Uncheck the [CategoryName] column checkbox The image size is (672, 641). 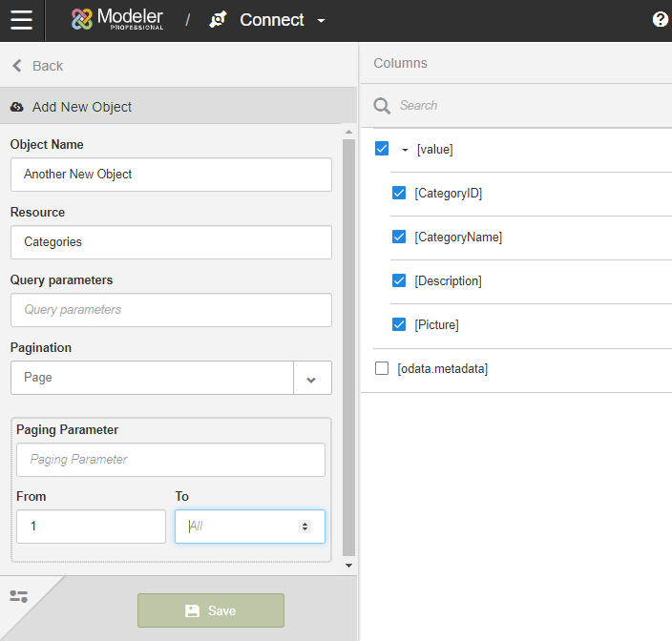pyautogui.click(x=399, y=237)
